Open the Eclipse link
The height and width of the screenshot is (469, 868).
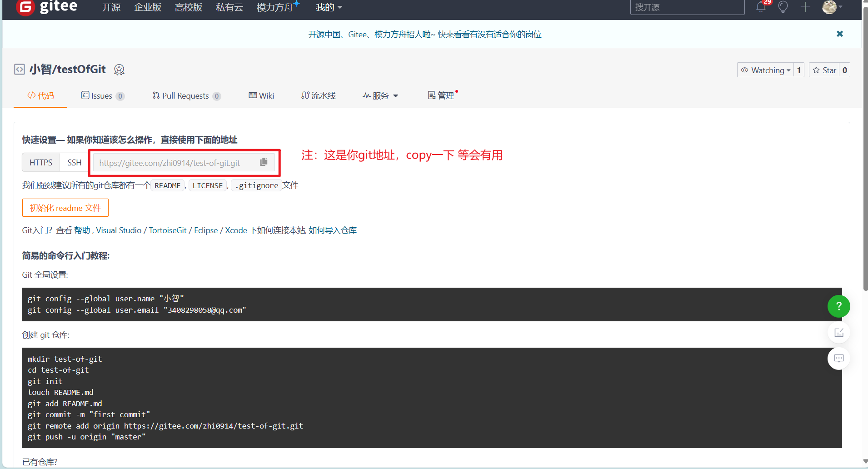[x=206, y=230]
